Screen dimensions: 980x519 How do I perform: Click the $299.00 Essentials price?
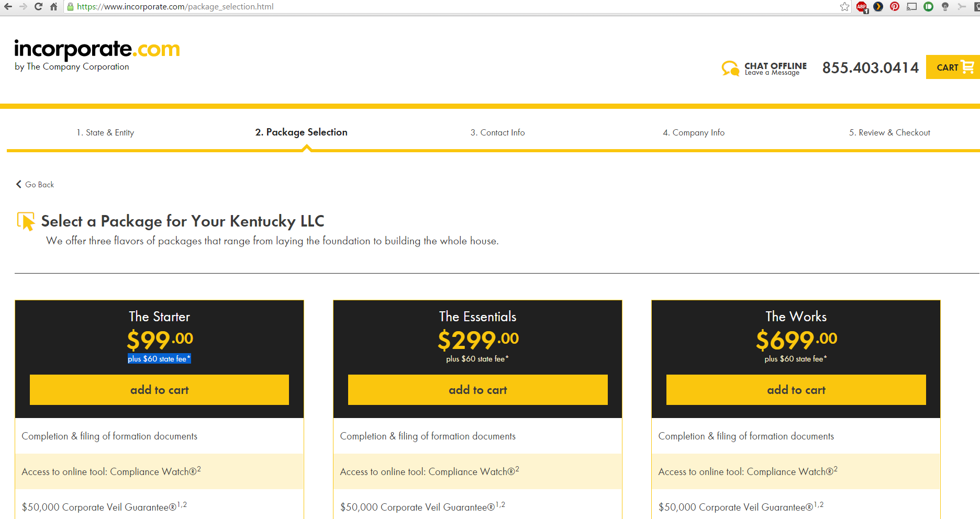tap(478, 340)
